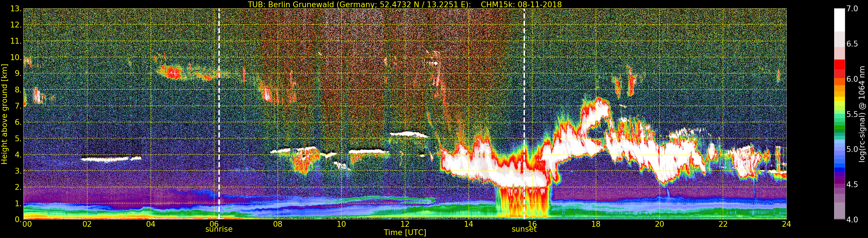The width and height of the screenshot is (868, 238).
Task: Click the colorbar tick label '4.5'
Action: pyautogui.click(x=852, y=185)
